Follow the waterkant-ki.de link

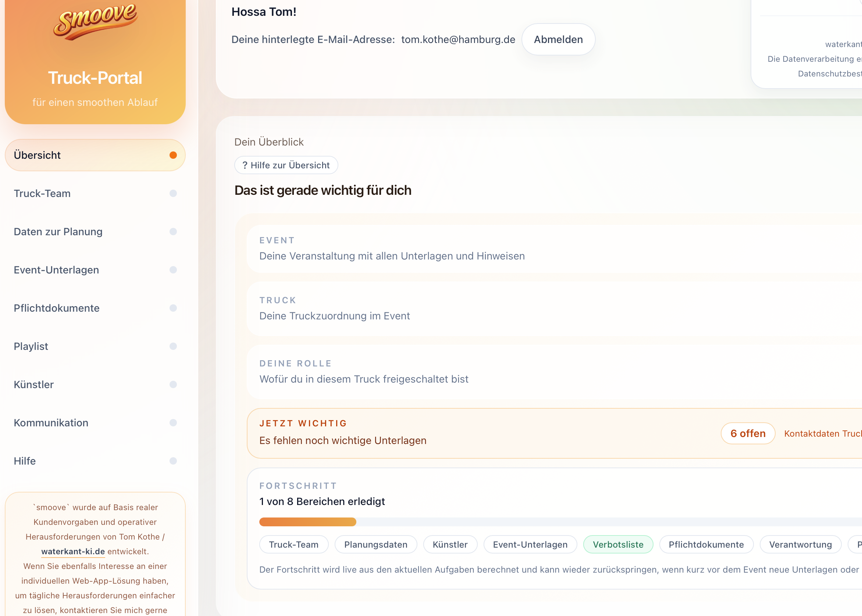pos(73,552)
